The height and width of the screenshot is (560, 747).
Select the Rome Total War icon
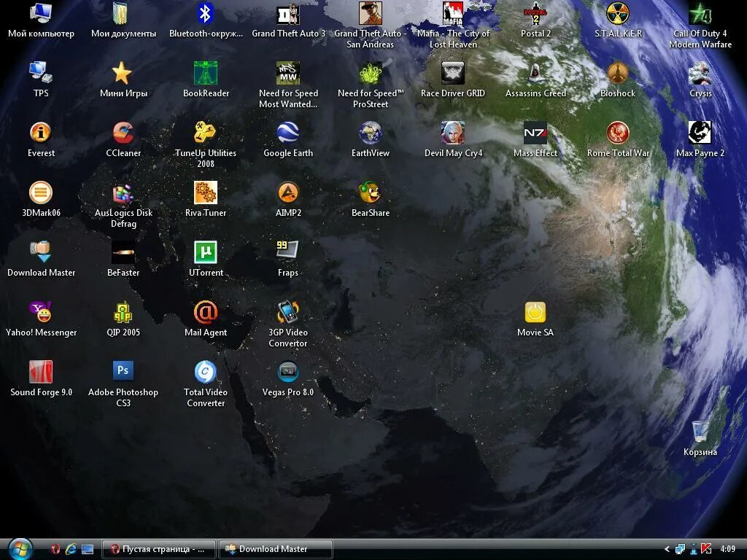[x=618, y=133]
